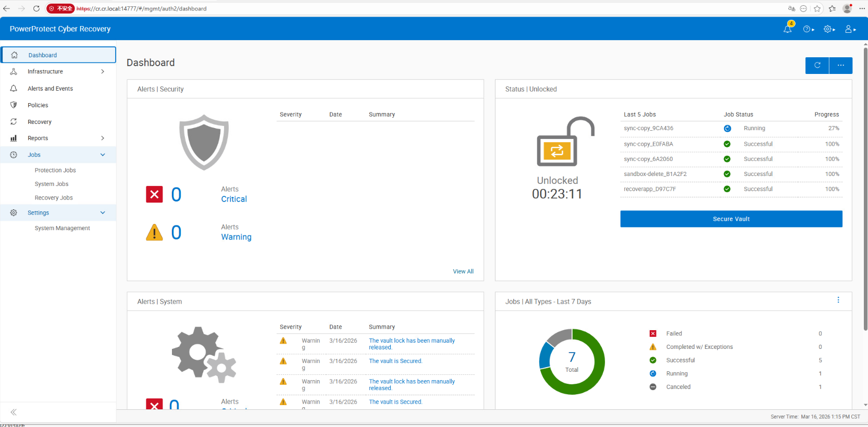The width and height of the screenshot is (868, 427).
Task: Open the dashboard more options ellipsis button
Action: (841, 65)
